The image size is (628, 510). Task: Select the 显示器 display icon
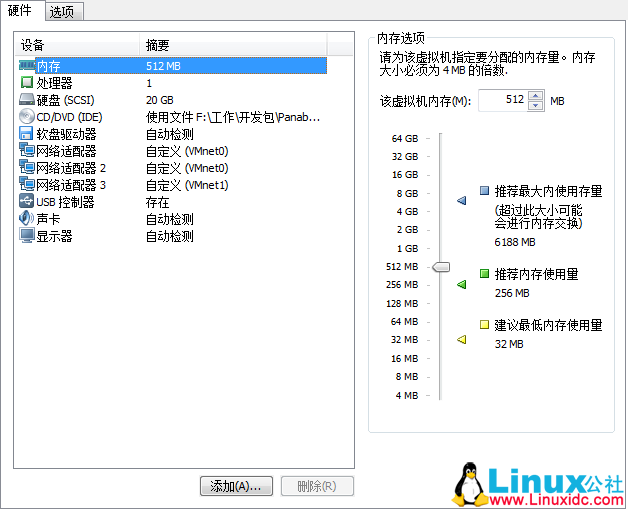27,236
